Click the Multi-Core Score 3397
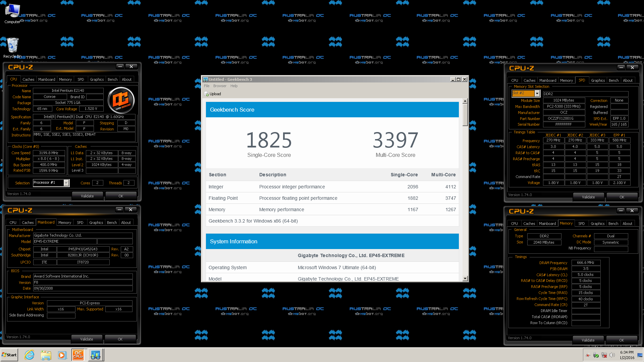Screen dimensions: 644x362 point(395,140)
